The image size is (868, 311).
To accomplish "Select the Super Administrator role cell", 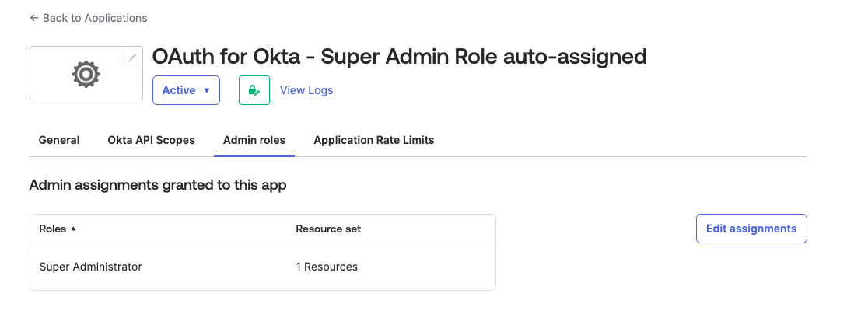I will pos(91,267).
